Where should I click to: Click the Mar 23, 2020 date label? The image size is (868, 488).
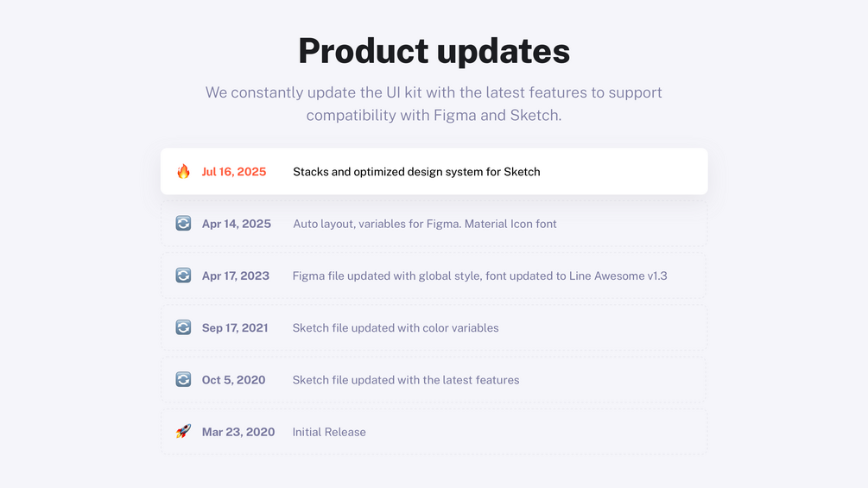click(238, 432)
